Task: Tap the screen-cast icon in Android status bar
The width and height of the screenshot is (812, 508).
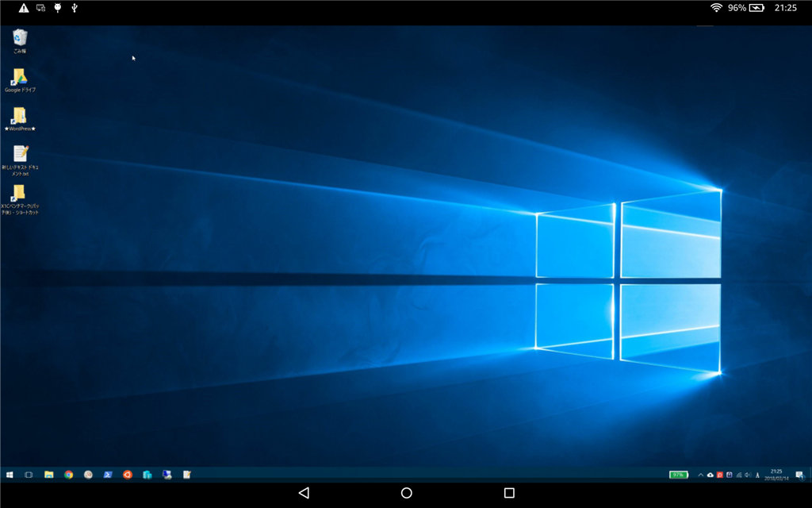Action: coord(41,8)
